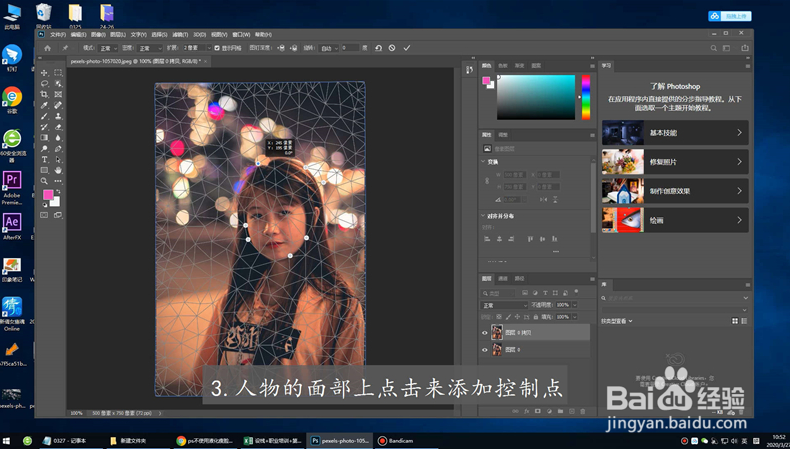The image size is (790, 450).
Task: Select the Eraser tool
Action: [x=58, y=127]
